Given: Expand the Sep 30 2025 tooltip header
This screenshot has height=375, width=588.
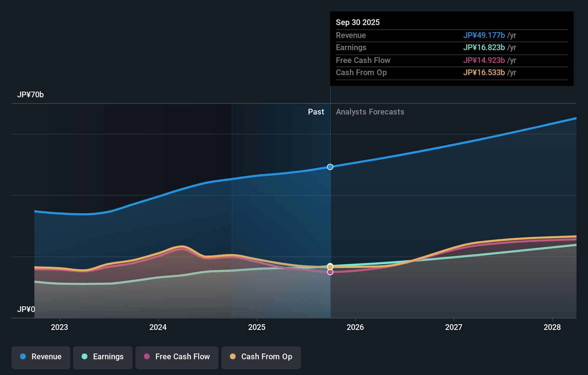Looking at the screenshot, I should tap(357, 22).
